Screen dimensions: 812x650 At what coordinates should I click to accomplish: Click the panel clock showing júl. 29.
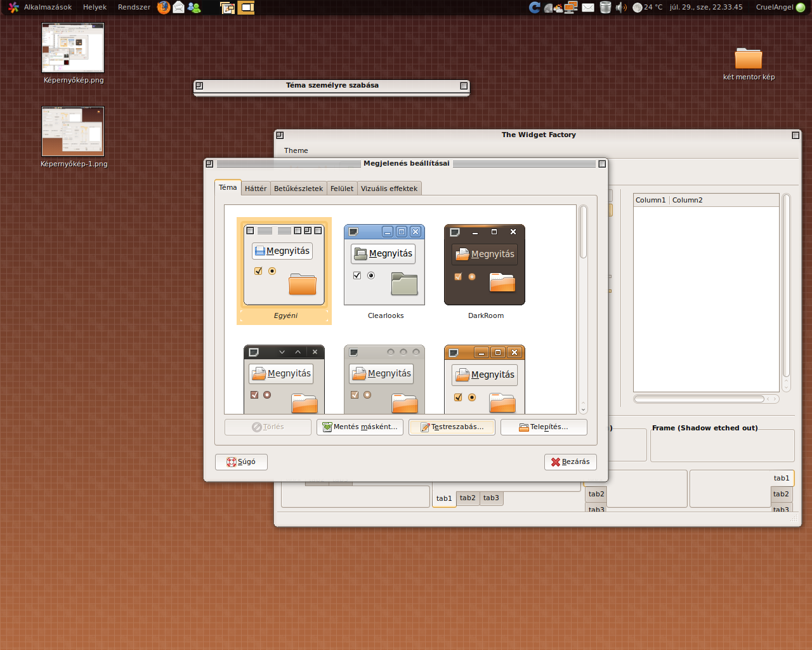[x=706, y=8]
